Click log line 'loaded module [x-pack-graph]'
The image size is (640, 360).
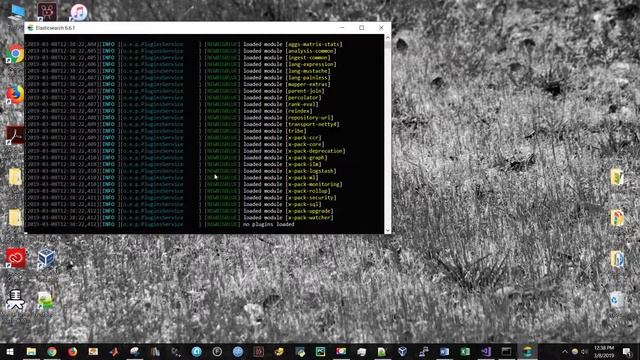tap(285, 158)
